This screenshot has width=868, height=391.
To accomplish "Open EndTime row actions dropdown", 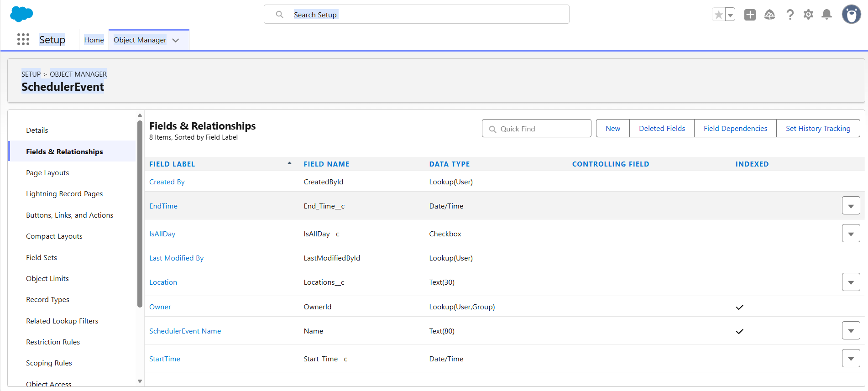I will coord(851,206).
